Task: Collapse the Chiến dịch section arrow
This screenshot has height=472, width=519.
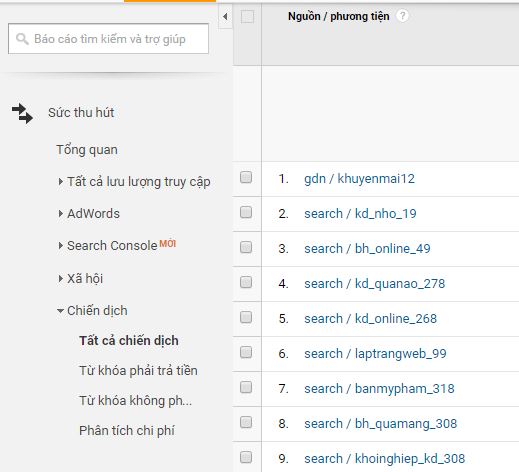Action: tap(60, 311)
